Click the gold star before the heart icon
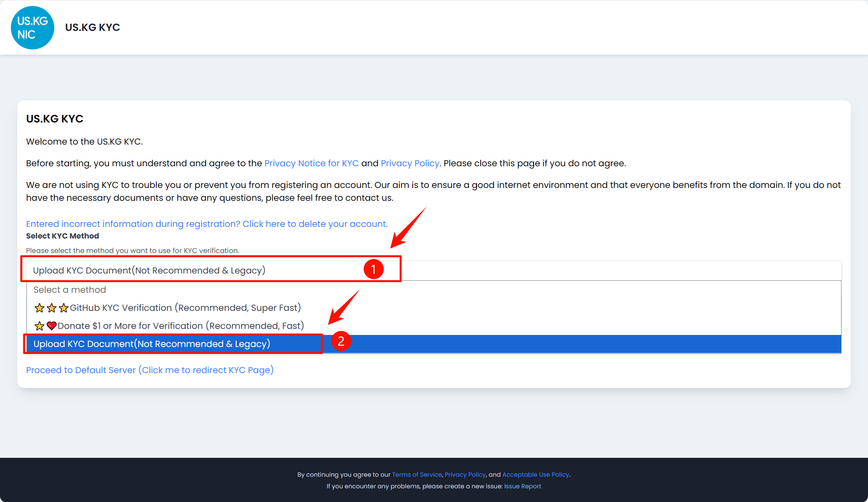The image size is (868, 502). tap(39, 326)
